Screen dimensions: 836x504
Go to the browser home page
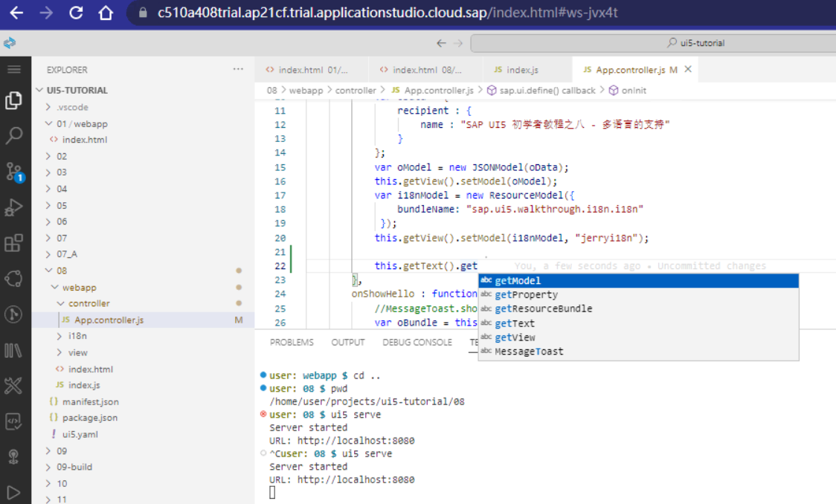click(x=106, y=13)
